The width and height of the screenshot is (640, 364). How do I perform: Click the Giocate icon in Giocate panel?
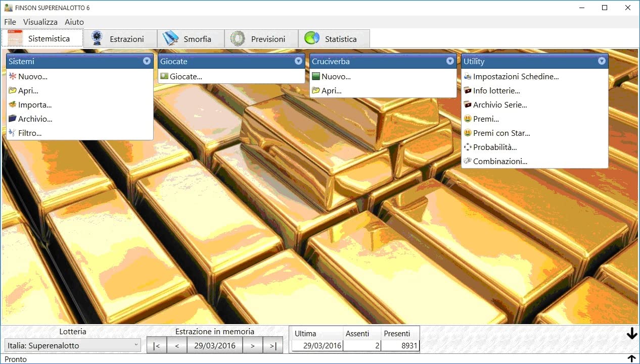click(164, 77)
